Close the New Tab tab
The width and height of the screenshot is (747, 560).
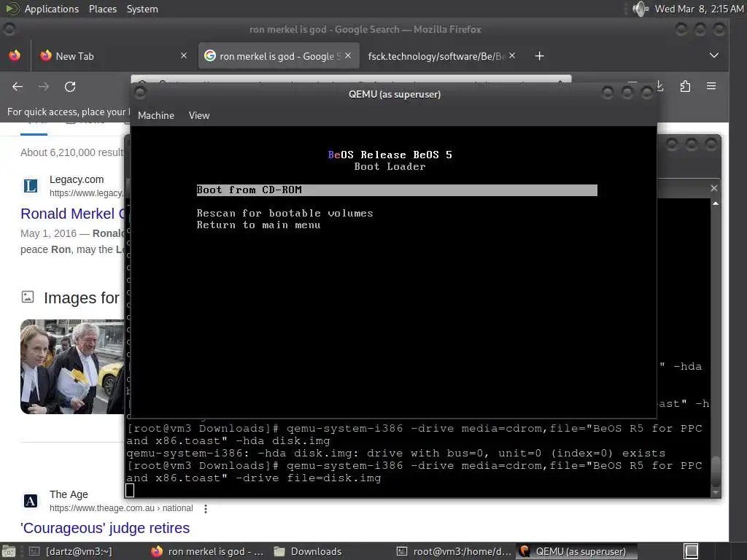[x=184, y=55]
